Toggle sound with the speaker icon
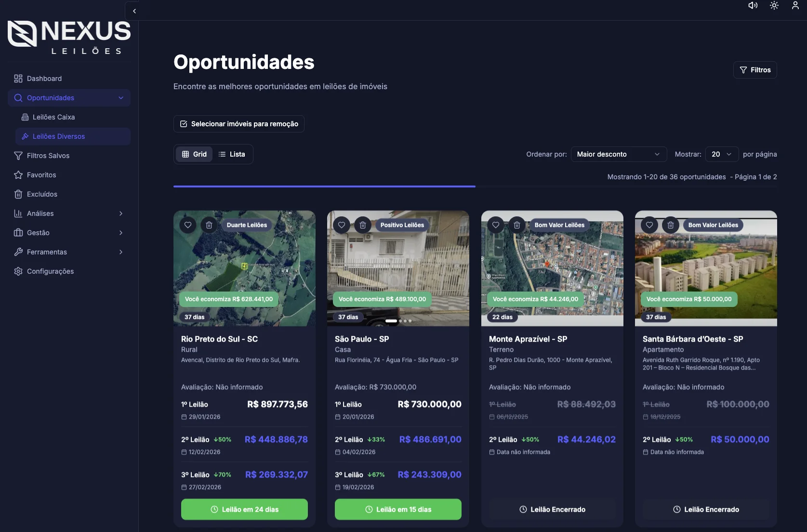Image resolution: width=807 pixels, height=532 pixels. pos(753,6)
